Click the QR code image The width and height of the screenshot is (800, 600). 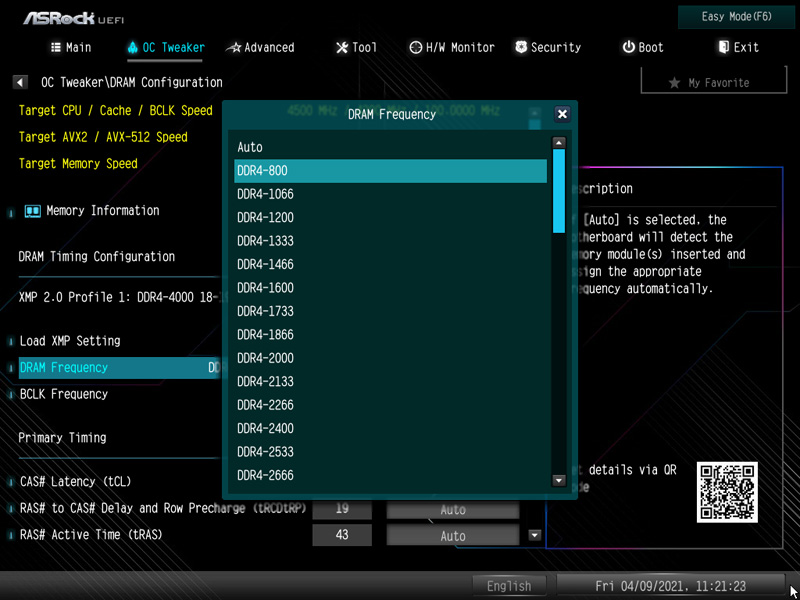pos(727,492)
